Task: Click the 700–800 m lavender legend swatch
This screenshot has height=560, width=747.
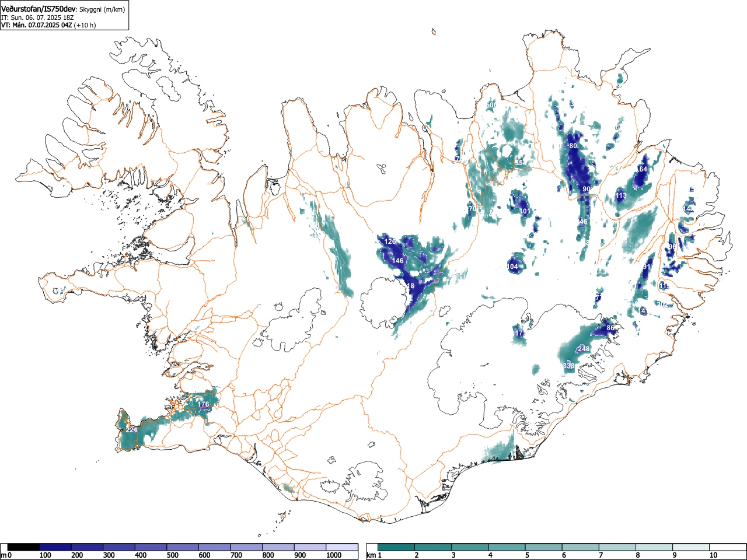Action: point(246,547)
